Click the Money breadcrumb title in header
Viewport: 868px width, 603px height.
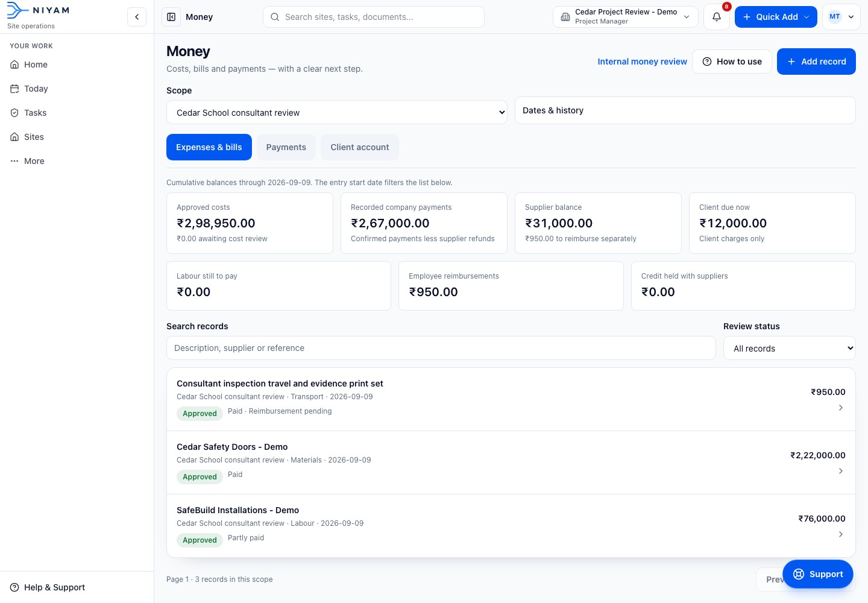[x=199, y=17]
